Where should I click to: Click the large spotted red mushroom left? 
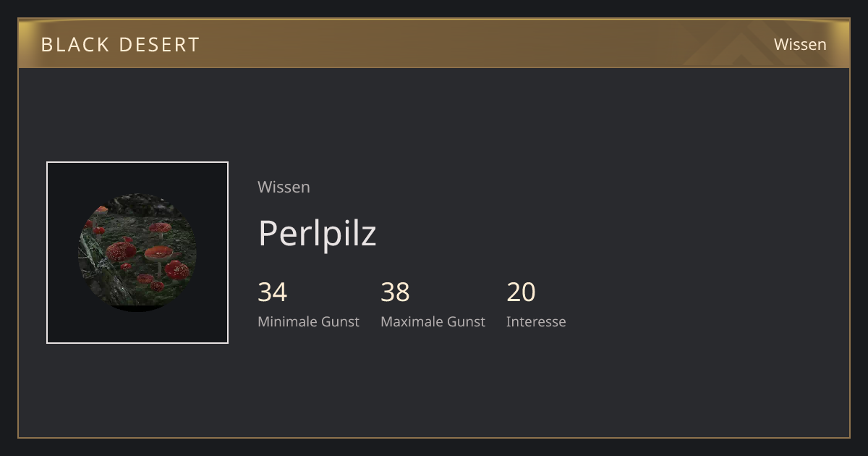(x=121, y=252)
